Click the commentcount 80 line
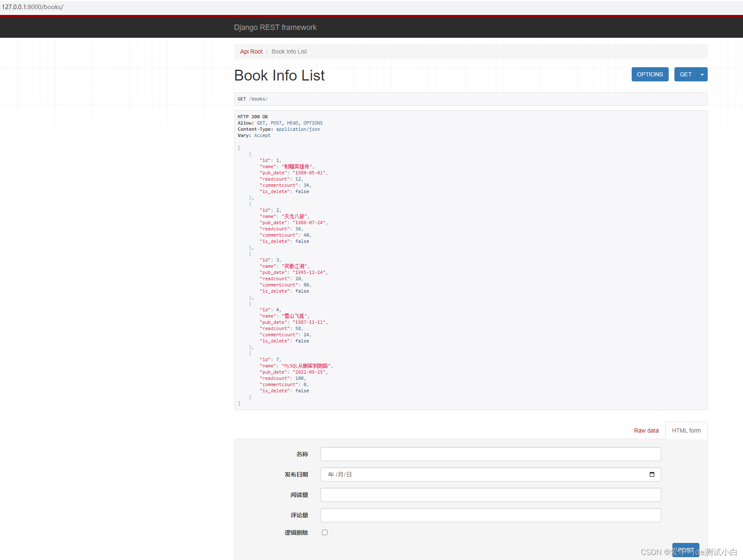The width and height of the screenshot is (743, 560). pos(285,285)
